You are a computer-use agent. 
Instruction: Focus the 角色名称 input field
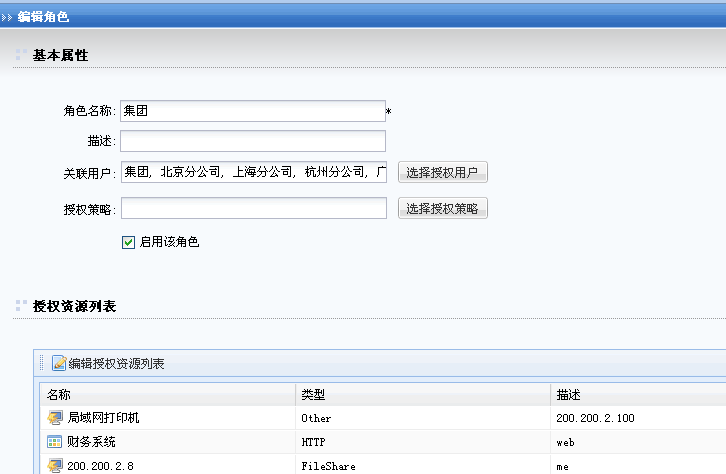[252, 111]
